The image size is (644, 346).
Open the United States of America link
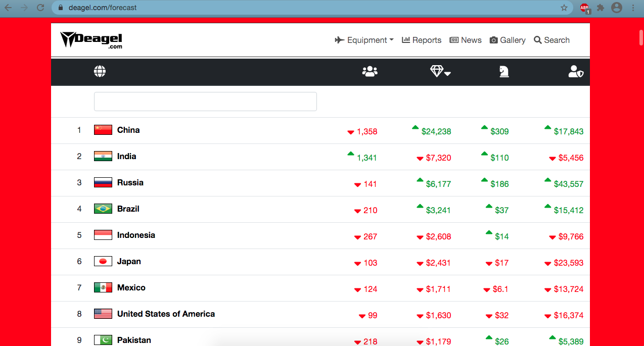coord(166,314)
